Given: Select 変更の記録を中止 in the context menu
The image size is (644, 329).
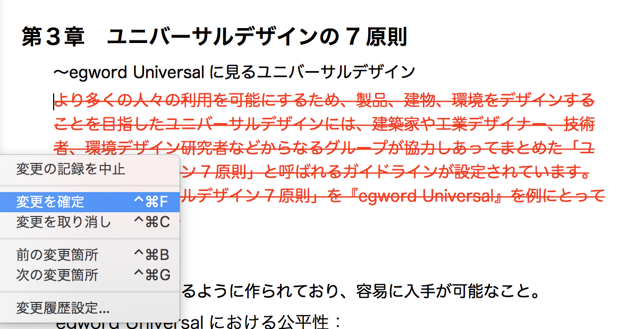Looking at the screenshot, I should 71,170.
